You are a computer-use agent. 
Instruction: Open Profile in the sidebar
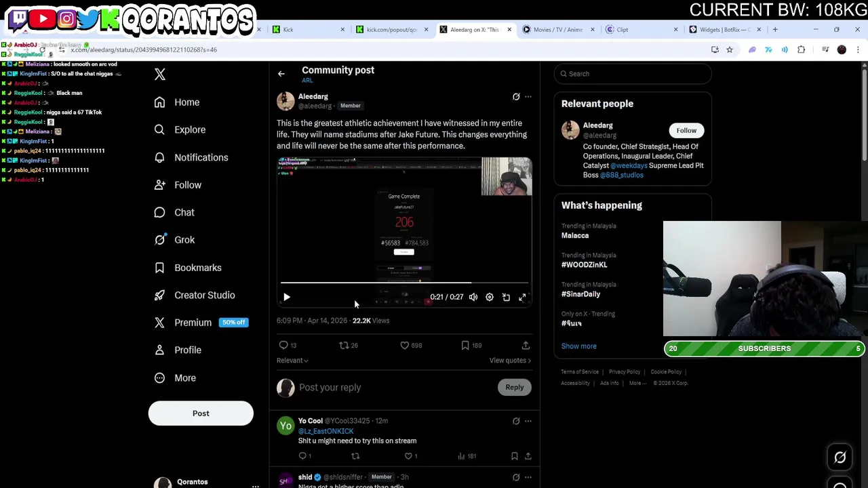click(x=178, y=350)
